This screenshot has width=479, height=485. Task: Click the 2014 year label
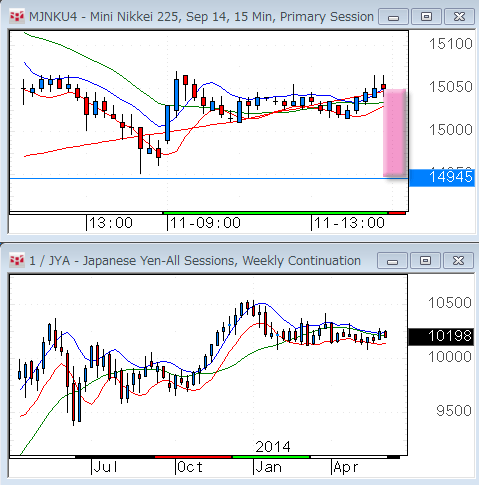[x=273, y=447]
